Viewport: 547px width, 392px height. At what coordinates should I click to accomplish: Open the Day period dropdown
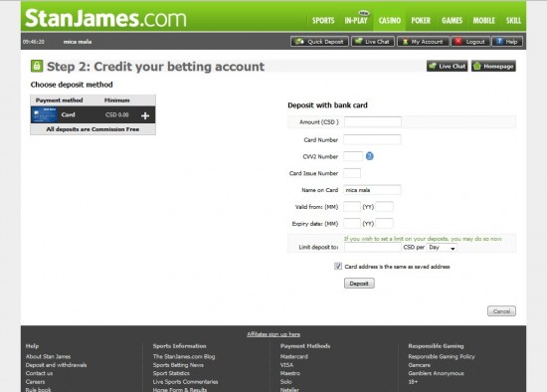coord(442,248)
